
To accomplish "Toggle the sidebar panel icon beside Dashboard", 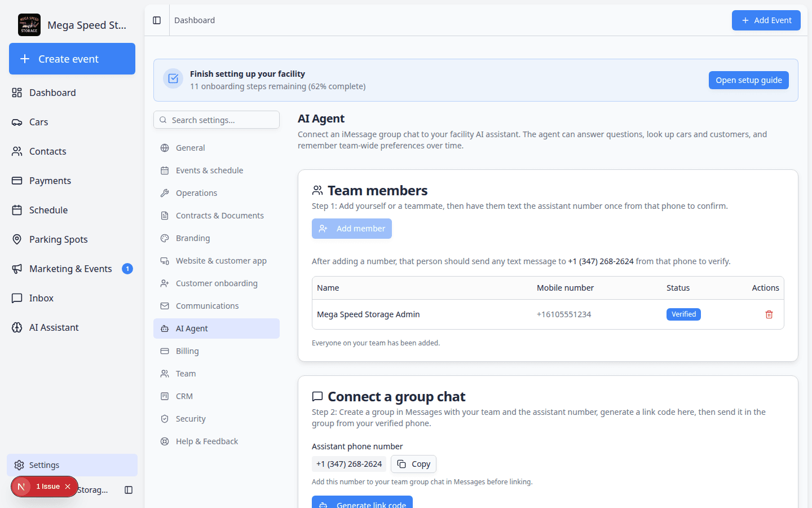I will coord(157,20).
